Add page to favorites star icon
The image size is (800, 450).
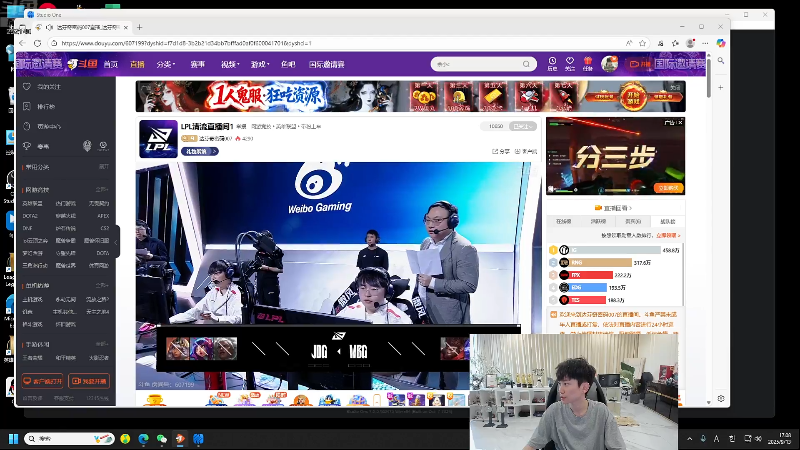tap(642, 43)
